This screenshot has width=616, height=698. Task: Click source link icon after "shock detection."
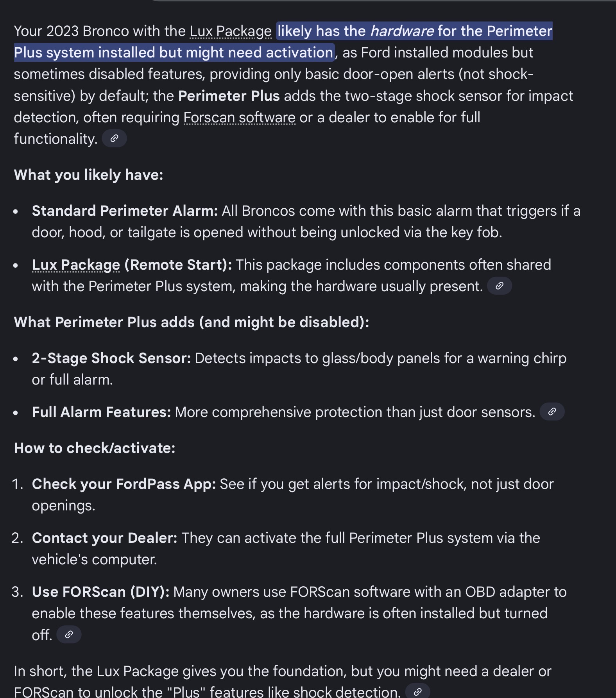click(417, 692)
